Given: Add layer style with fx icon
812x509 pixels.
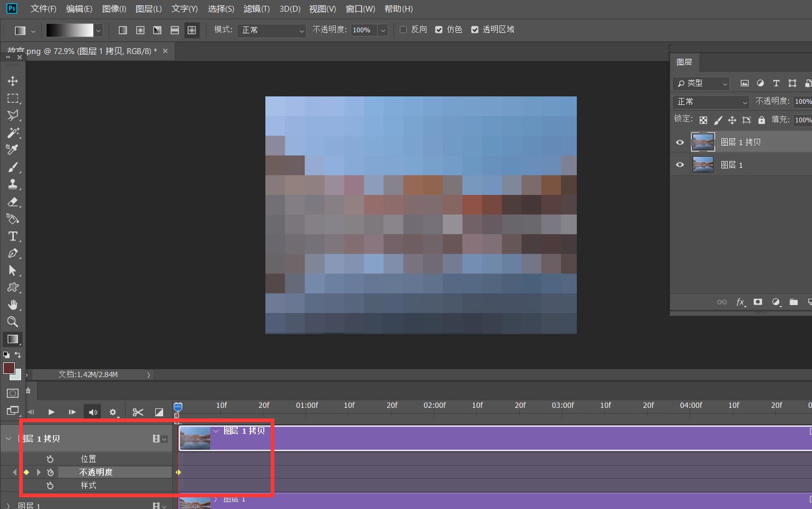Looking at the screenshot, I should pos(740,302).
